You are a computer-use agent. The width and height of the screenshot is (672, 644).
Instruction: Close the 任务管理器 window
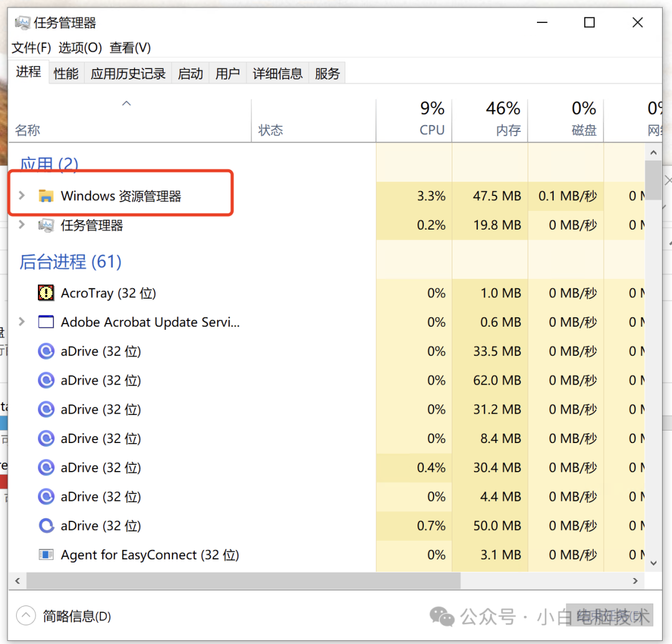(637, 22)
